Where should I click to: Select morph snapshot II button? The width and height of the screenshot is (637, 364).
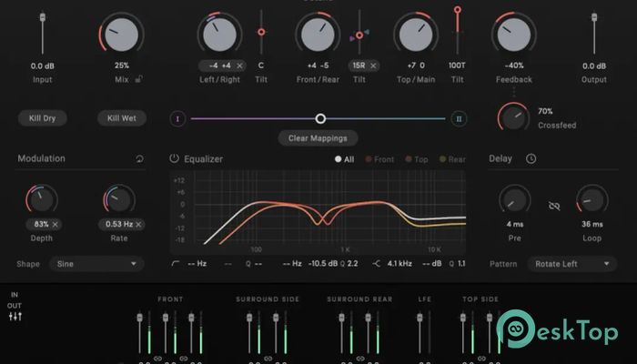459,119
